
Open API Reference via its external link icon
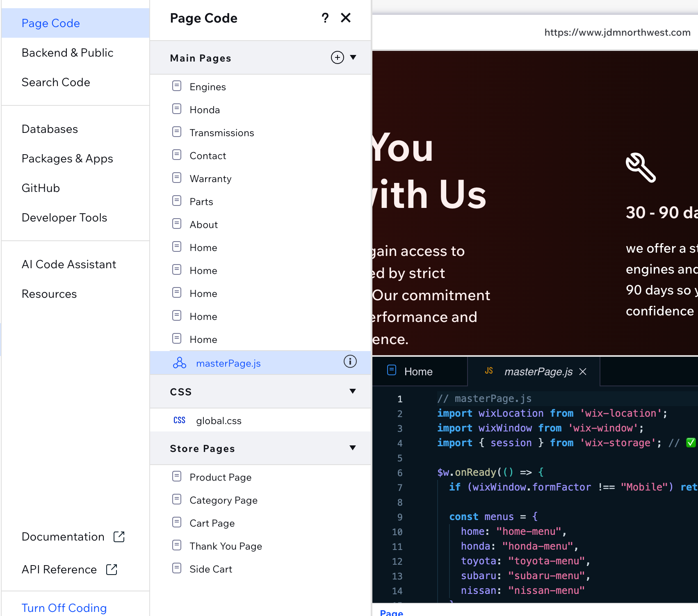(111, 569)
